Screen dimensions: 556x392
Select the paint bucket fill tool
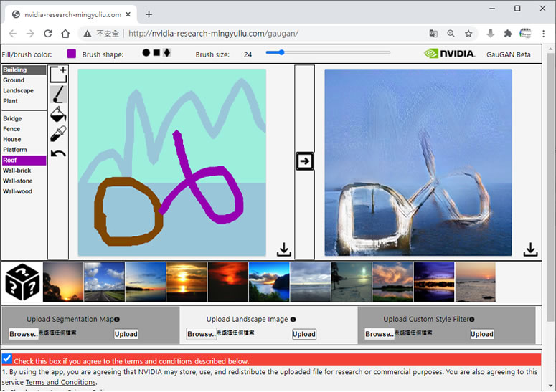click(x=59, y=115)
